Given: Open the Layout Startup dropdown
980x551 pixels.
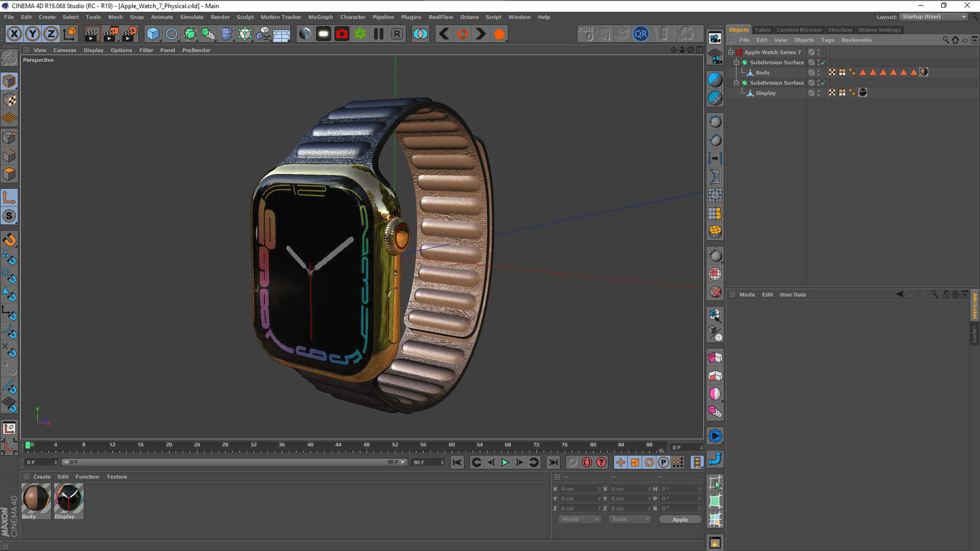Looking at the screenshot, I should click(x=934, y=17).
